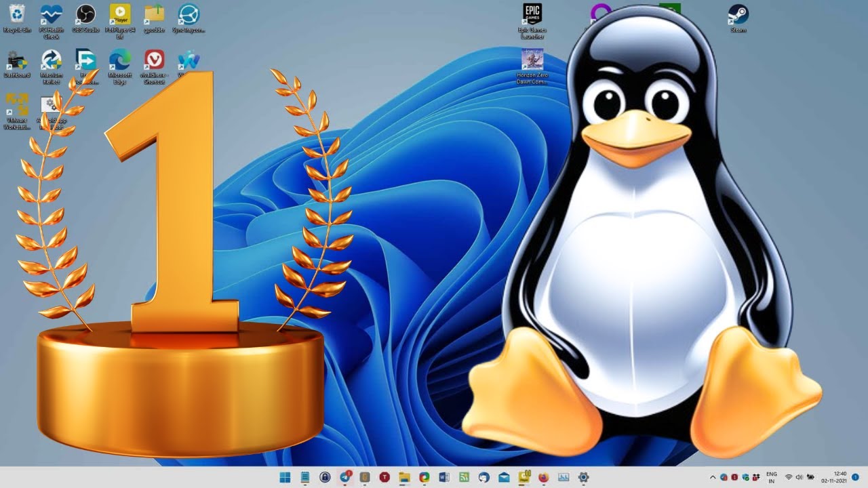
Task: Open the Telegram tray icon
Action: click(x=724, y=477)
